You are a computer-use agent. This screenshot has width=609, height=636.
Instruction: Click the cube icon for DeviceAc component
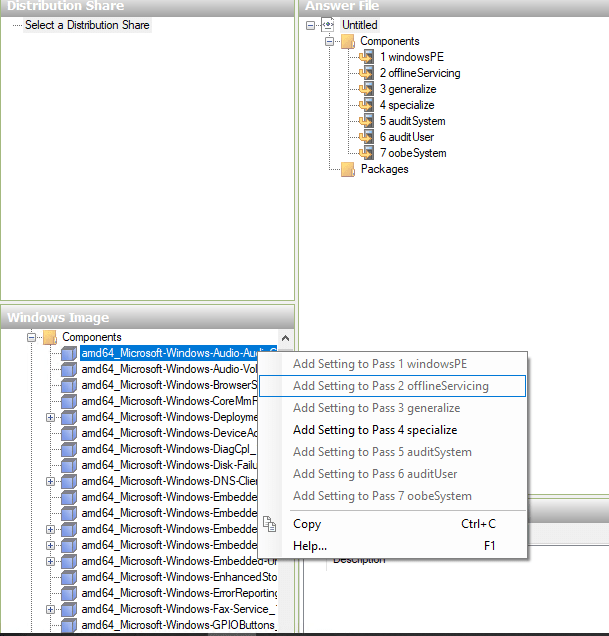tap(69, 433)
